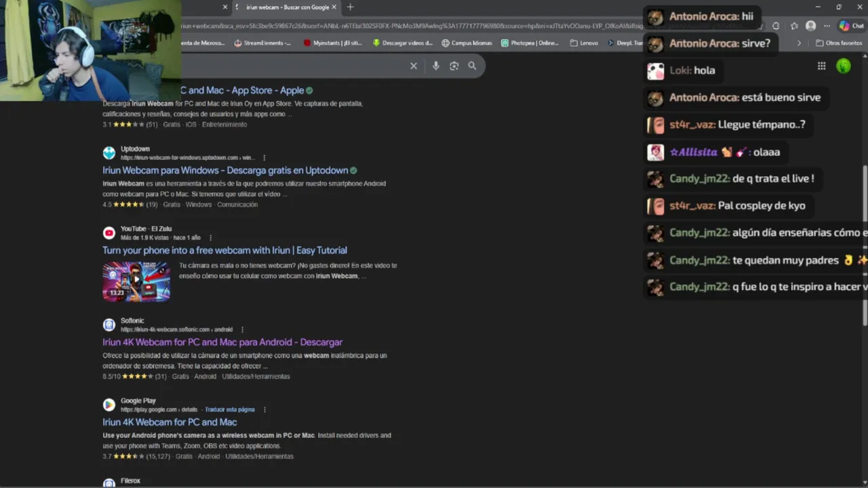Click the Google Play site favicon
Viewport: 868px width, 488px height.
click(x=108, y=405)
